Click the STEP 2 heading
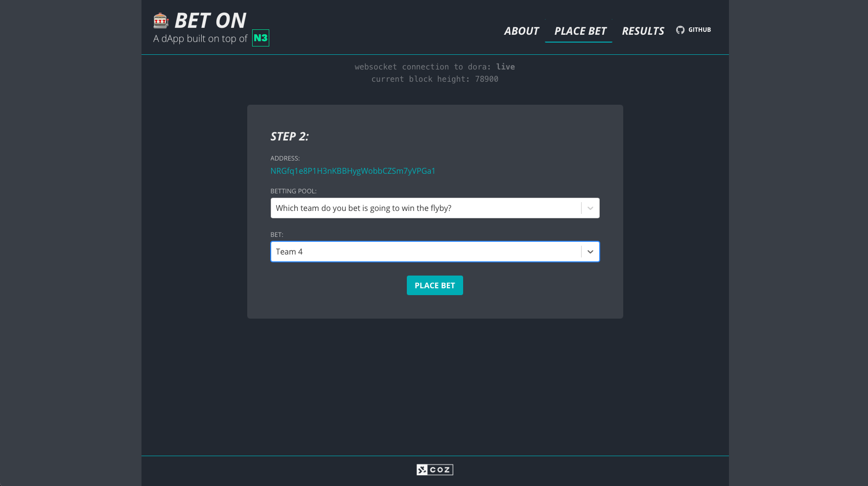 [289, 137]
